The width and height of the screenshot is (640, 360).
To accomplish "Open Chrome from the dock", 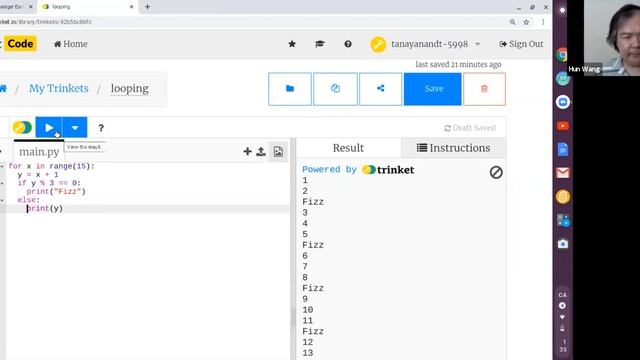I will click(563, 55).
